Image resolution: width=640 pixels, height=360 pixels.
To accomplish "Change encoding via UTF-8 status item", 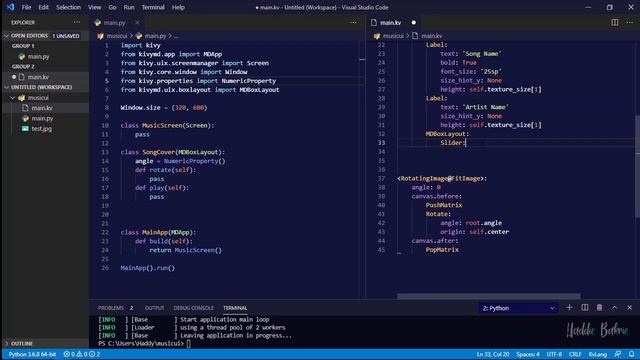I will 554,354.
